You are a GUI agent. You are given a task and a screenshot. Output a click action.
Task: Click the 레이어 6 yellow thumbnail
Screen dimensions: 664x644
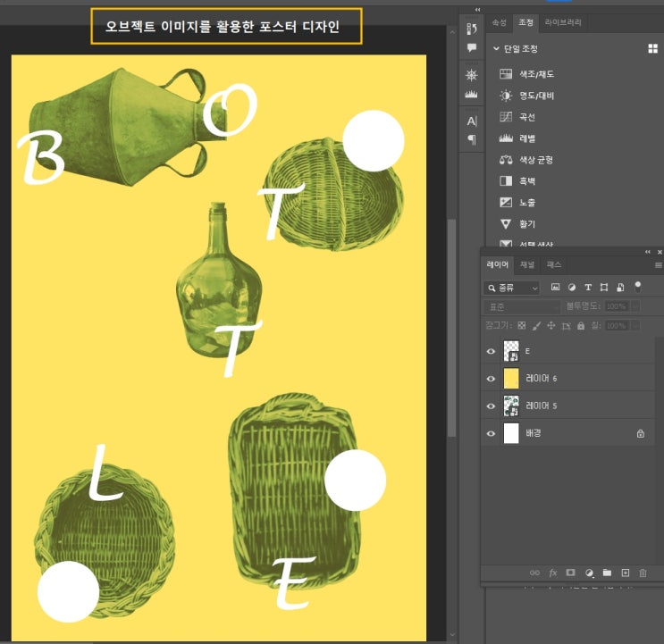511,379
